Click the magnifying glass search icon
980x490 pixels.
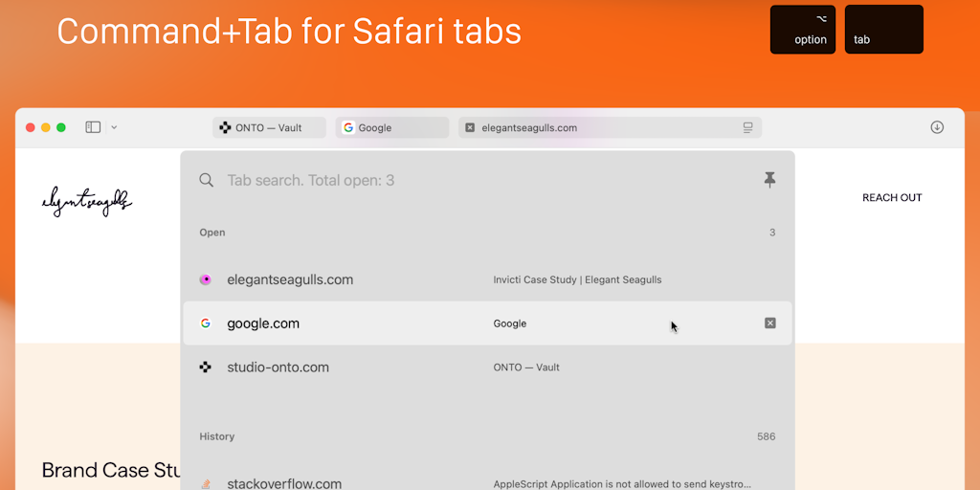206,180
